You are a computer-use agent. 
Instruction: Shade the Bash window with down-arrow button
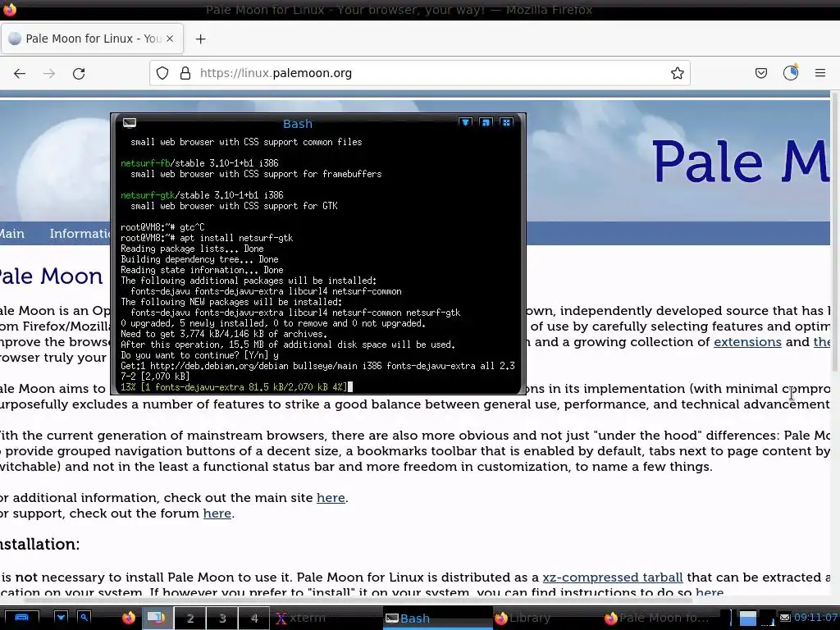[x=466, y=123]
